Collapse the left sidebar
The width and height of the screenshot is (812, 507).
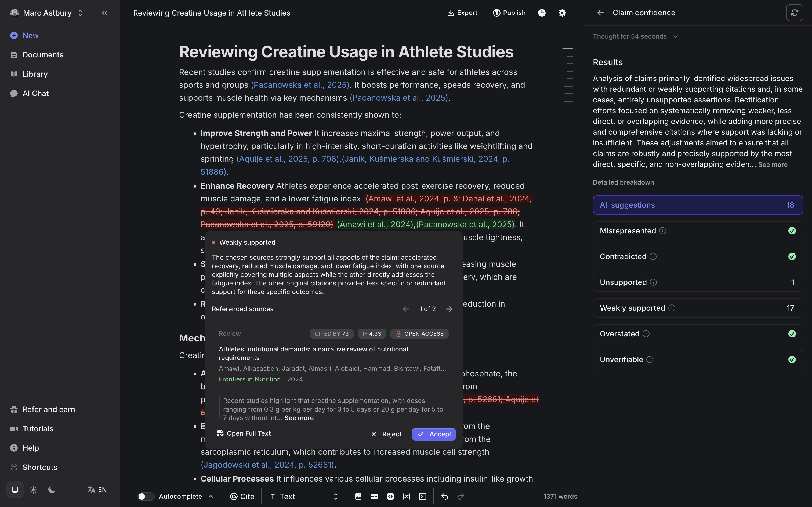pyautogui.click(x=105, y=13)
